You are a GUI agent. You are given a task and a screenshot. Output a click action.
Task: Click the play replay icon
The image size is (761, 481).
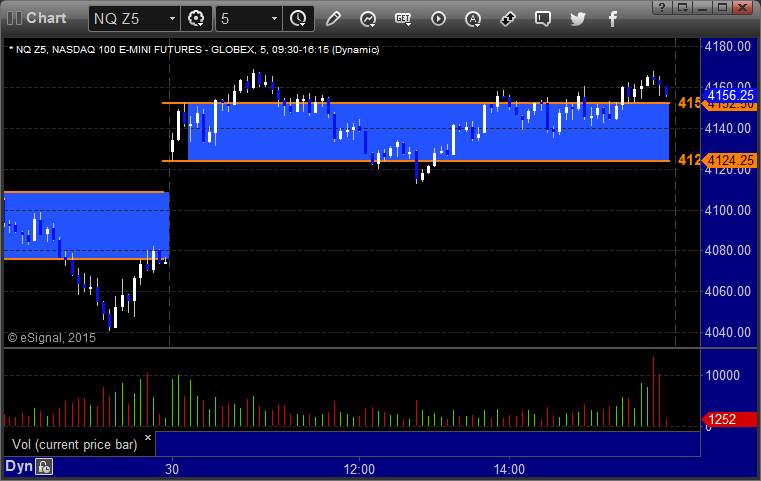click(438, 18)
